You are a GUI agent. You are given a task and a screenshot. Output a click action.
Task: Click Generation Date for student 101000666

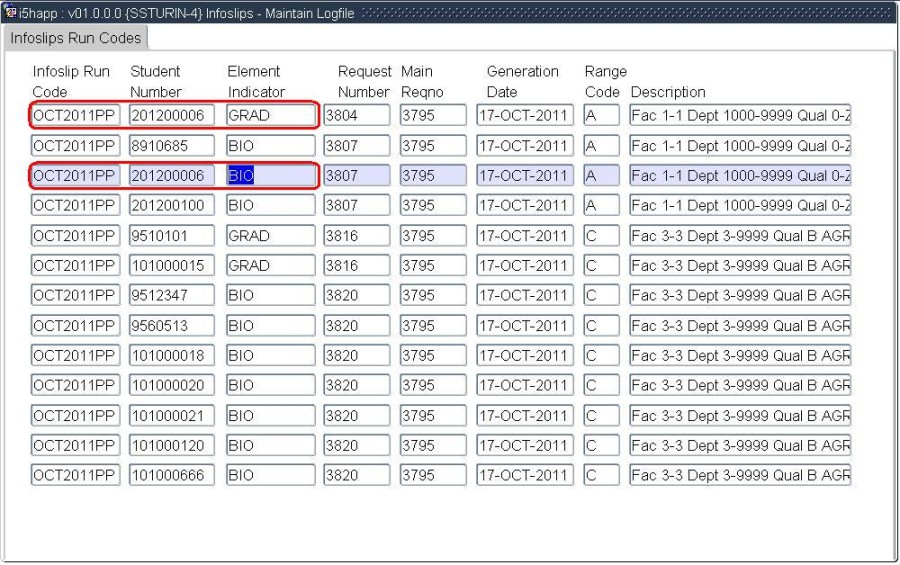pyautogui.click(x=525, y=476)
